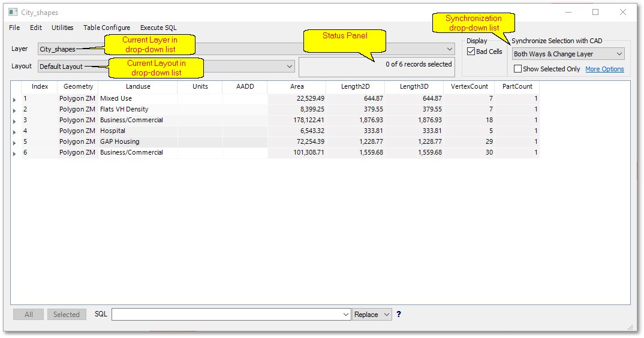Click the VertexCount column header

[x=469, y=86]
